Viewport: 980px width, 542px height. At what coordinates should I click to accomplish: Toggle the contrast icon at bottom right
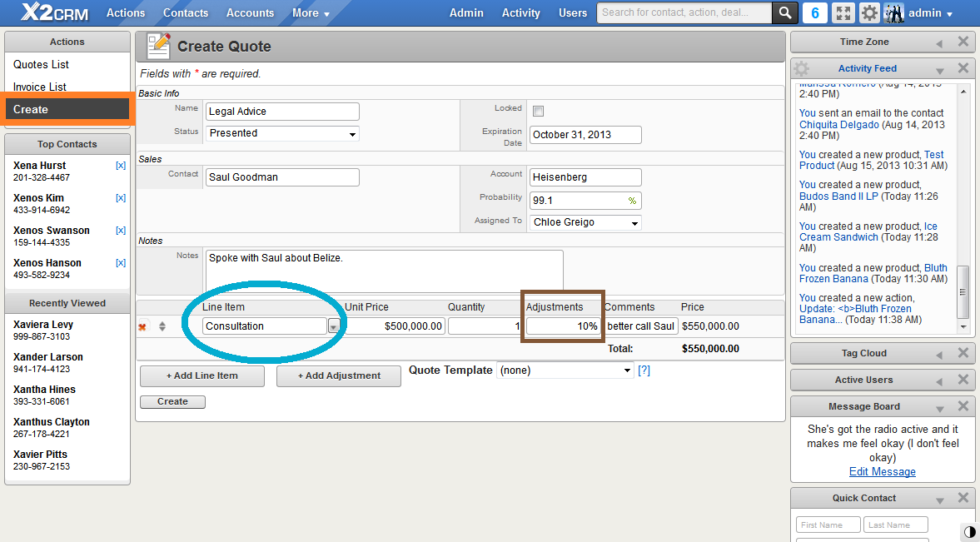coord(969,532)
